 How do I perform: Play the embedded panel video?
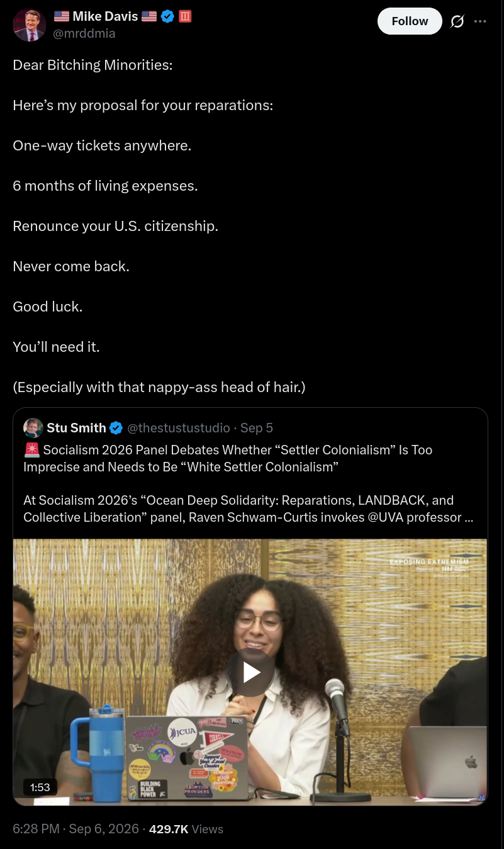pyautogui.click(x=251, y=672)
